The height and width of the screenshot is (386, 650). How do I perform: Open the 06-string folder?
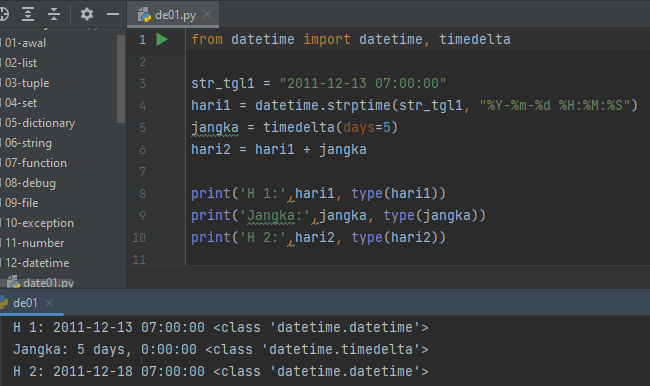(28, 143)
